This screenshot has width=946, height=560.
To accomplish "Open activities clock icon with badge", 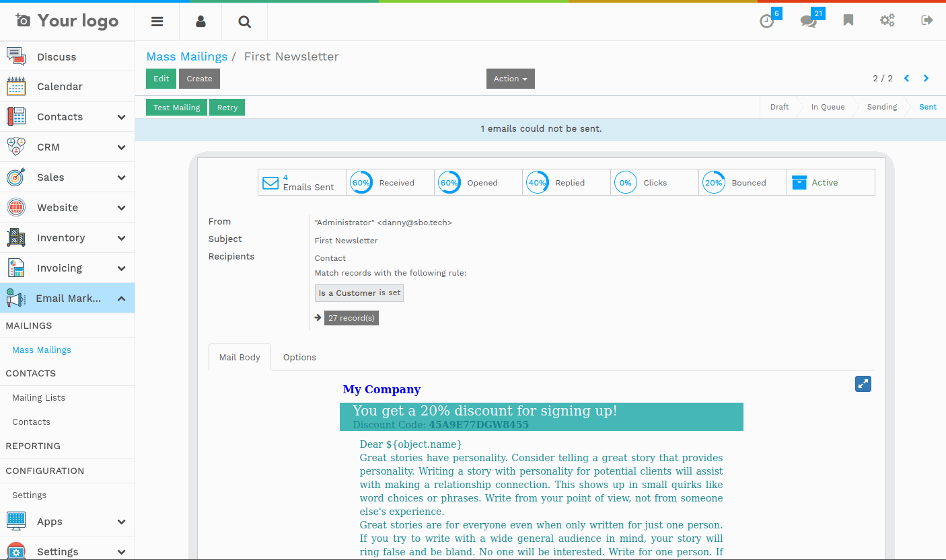I will [x=767, y=21].
